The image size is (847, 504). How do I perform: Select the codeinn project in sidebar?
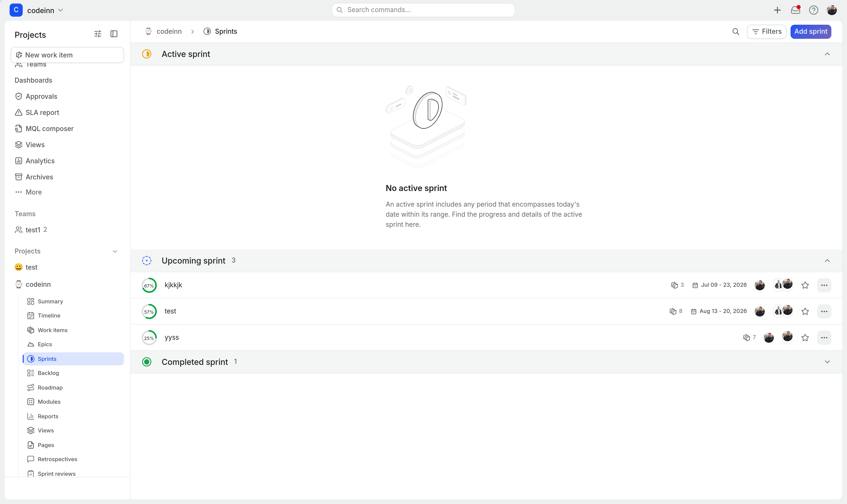[33, 284]
